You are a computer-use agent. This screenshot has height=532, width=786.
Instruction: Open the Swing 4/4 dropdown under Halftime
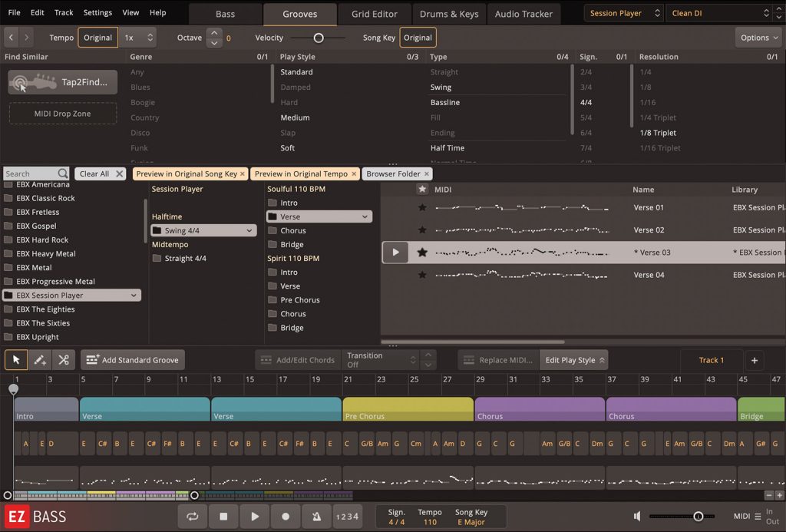click(203, 230)
